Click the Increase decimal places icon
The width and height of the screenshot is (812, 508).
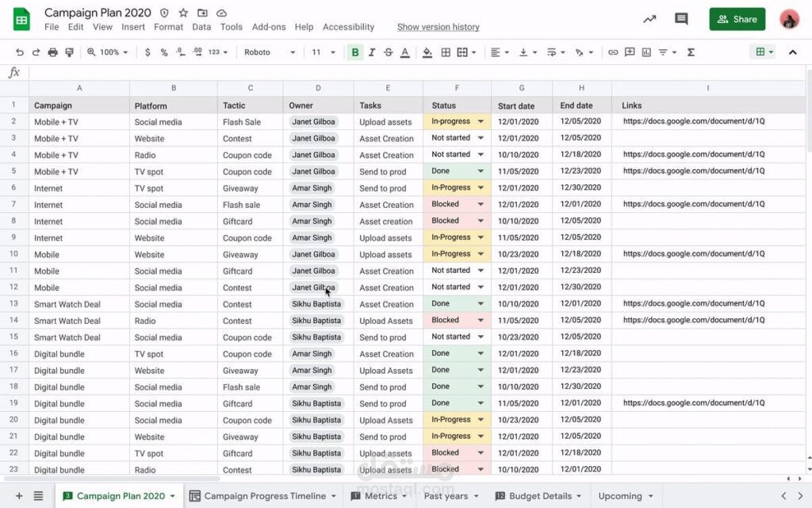[x=197, y=52]
